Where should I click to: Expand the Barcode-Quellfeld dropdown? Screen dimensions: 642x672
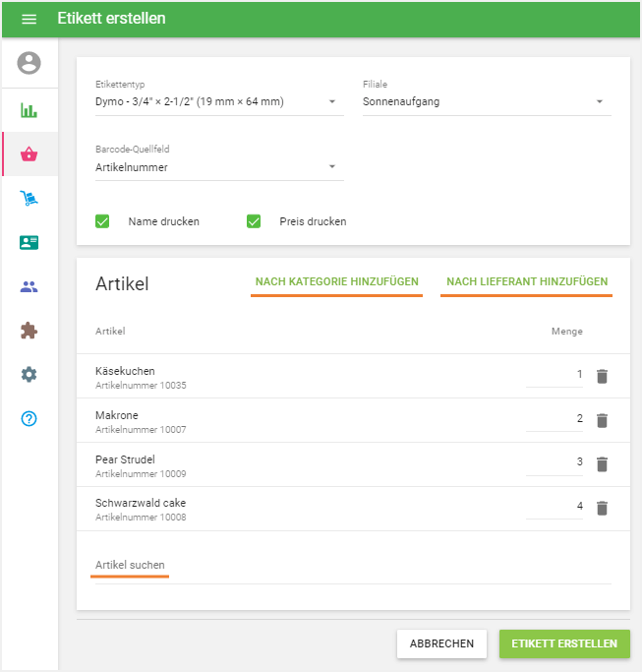pos(219,167)
